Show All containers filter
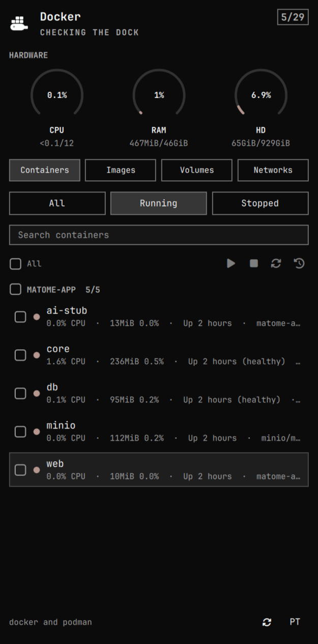This screenshot has width=318, height=644. pyautogui.click(x=57, y=203)
